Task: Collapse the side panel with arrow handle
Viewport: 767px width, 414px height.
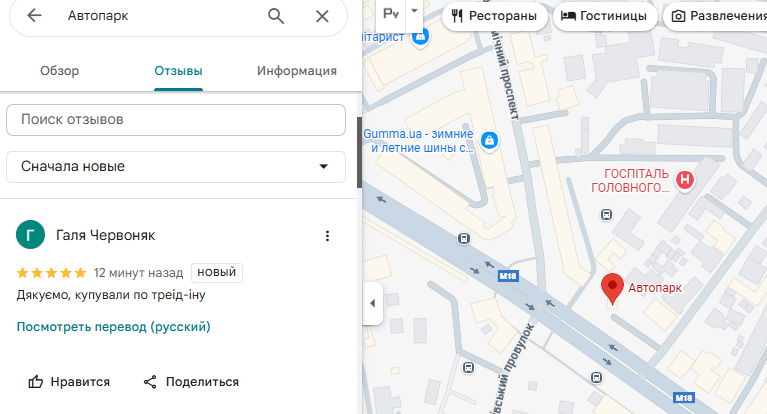Action: point(372,302)
